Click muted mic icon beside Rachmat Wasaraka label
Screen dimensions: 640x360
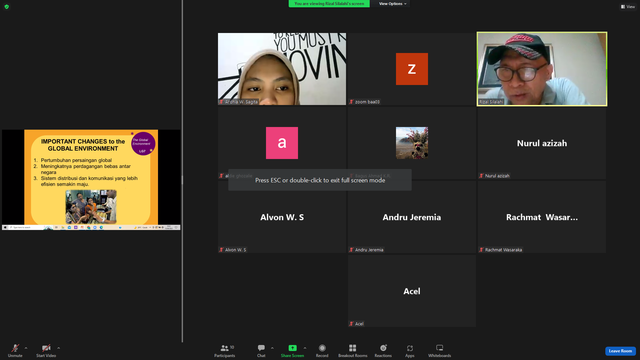click(481, 250)
